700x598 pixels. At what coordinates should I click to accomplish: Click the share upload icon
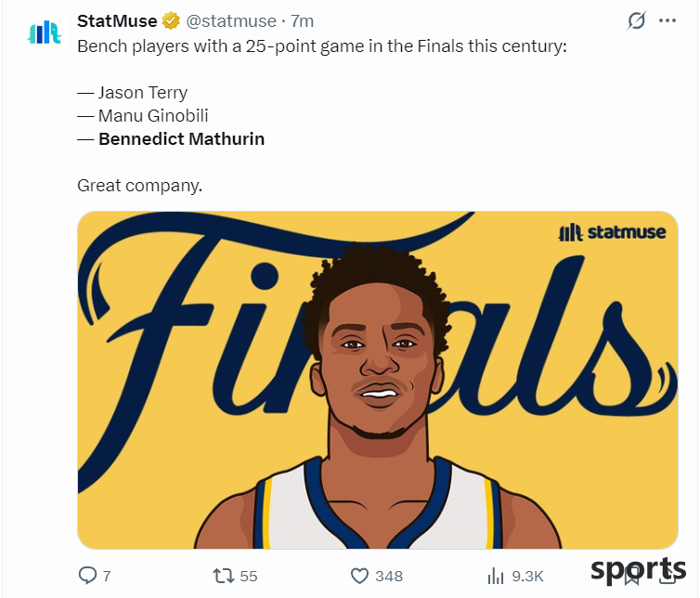coord(668,576)
